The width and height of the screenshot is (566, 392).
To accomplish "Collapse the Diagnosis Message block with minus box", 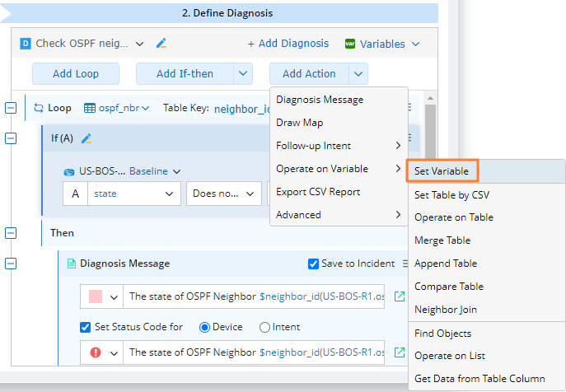I will coord(11,264).
